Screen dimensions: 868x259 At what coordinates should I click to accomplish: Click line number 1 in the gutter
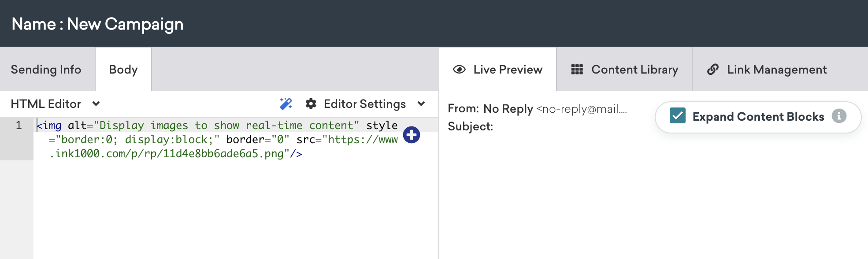(x=19, y=126)
